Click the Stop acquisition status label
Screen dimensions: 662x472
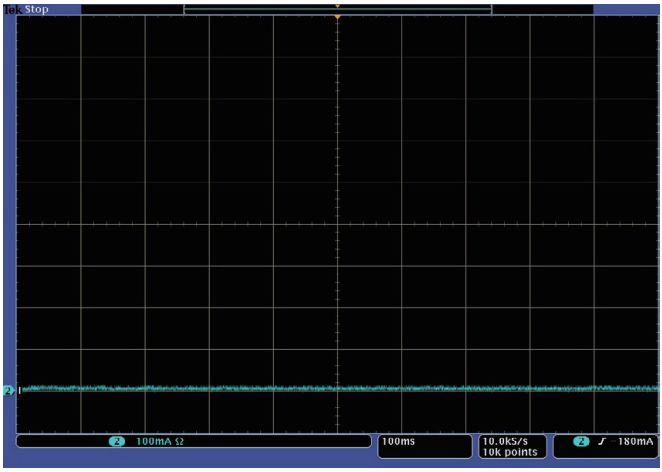(x=37, y=9)
